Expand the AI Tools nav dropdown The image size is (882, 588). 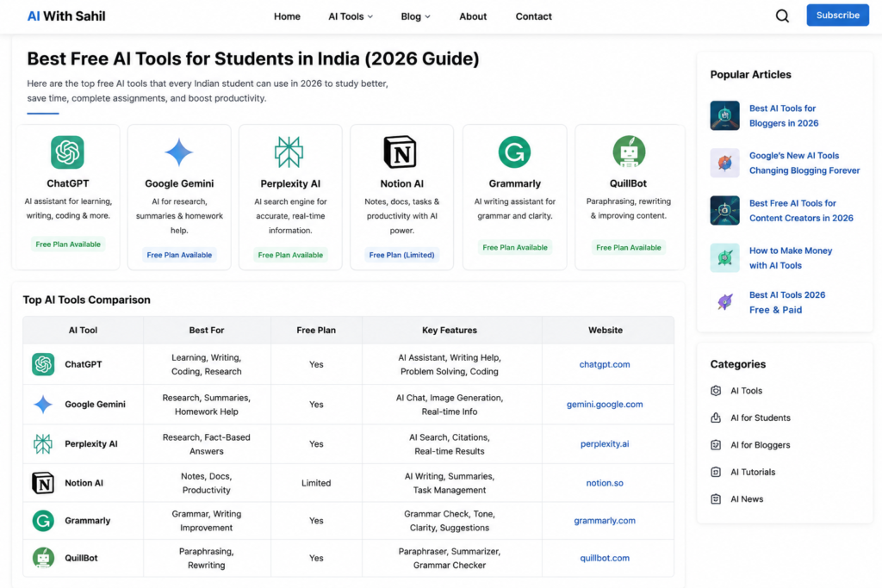pyautogui.click(x=351, y=16)
